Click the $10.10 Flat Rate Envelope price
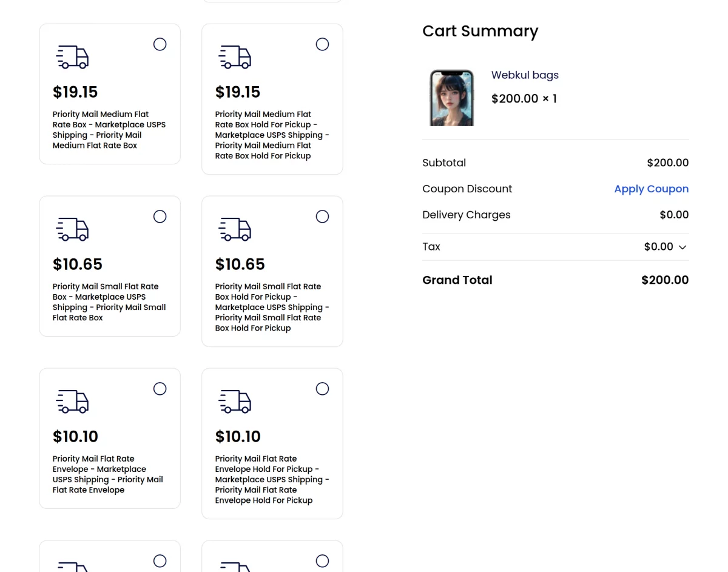Viewport: 728px width, 572px height. point(75,437)
